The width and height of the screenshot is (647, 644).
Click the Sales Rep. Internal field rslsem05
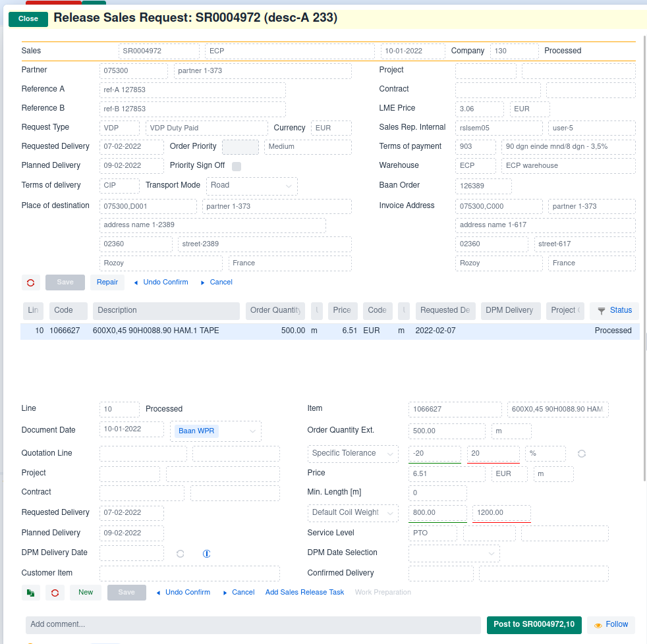(x=499, y=128)
